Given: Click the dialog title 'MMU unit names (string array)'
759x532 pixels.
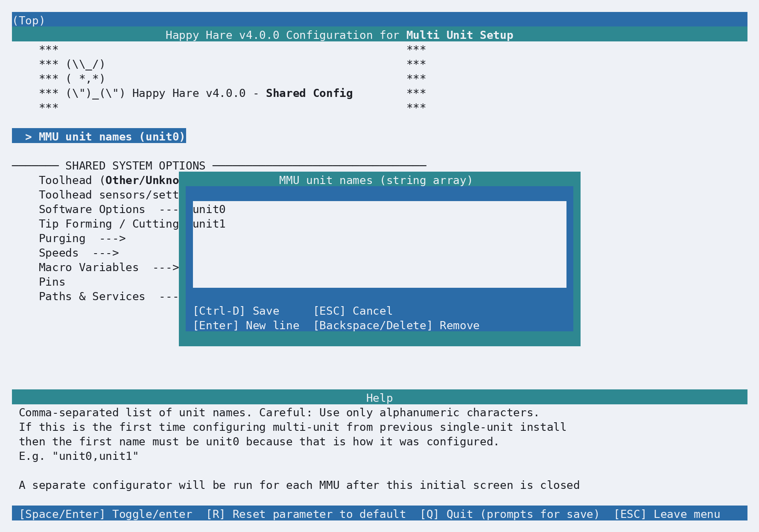Looking at the screenshot, I should (376, 180).
